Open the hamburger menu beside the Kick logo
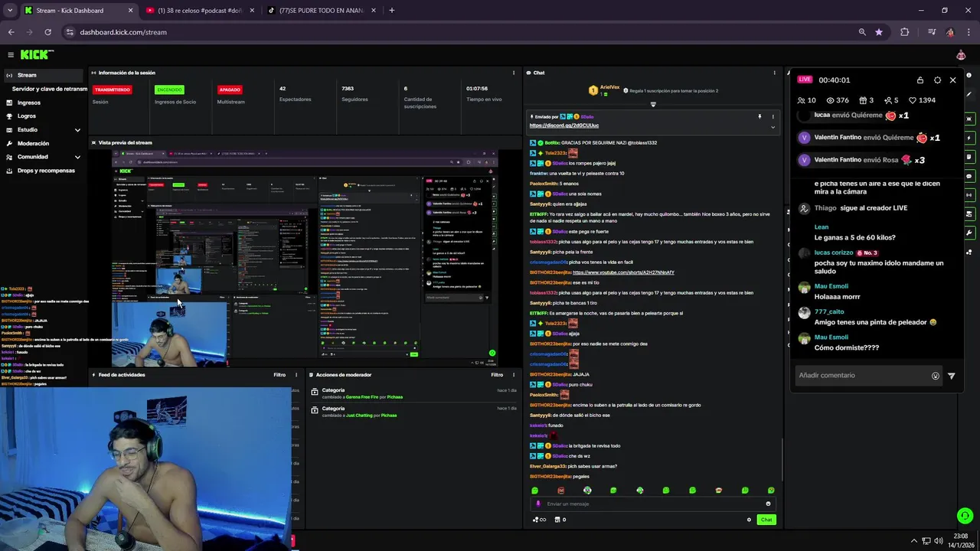The height and width of the screenshot is (551, 980). (11, 54)
